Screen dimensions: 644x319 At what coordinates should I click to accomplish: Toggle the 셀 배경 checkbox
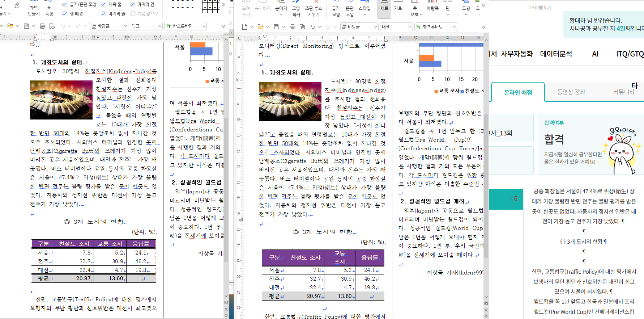click(65, 14)
